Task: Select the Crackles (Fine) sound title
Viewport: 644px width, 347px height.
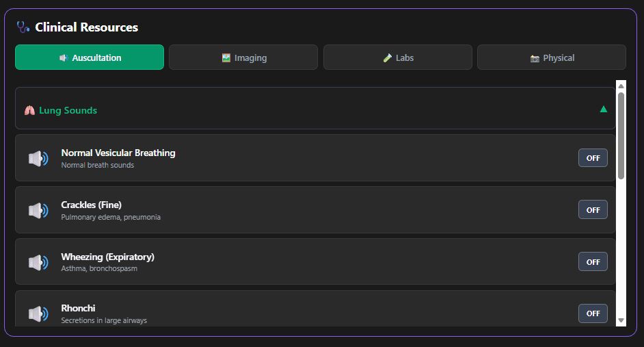Action: (x=91, y=205)
